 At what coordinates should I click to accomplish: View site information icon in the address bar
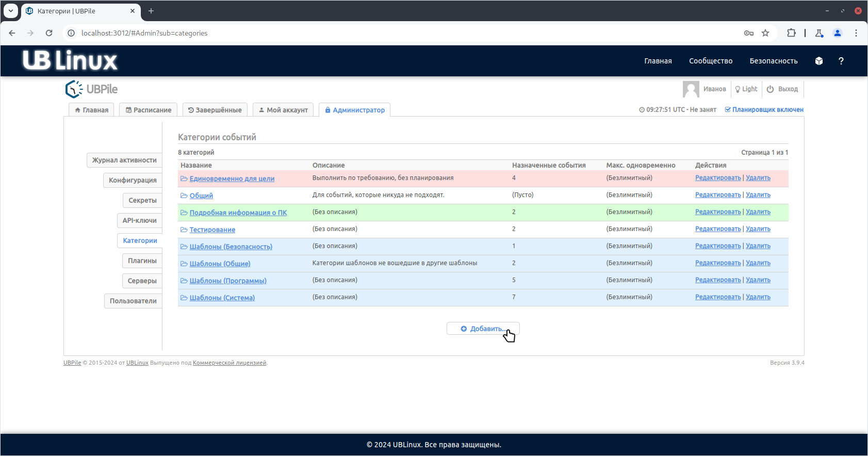click(71, 33)
